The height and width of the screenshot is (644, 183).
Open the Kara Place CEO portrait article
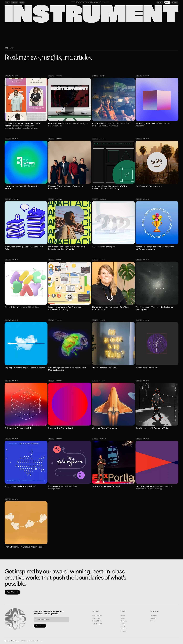[x=113, y=283]
